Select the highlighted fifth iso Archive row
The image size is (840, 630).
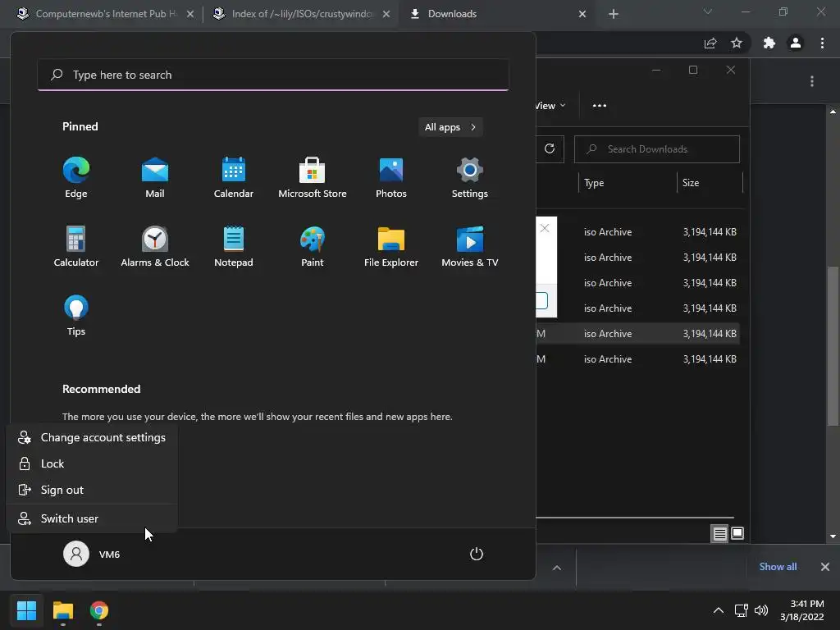637,334
